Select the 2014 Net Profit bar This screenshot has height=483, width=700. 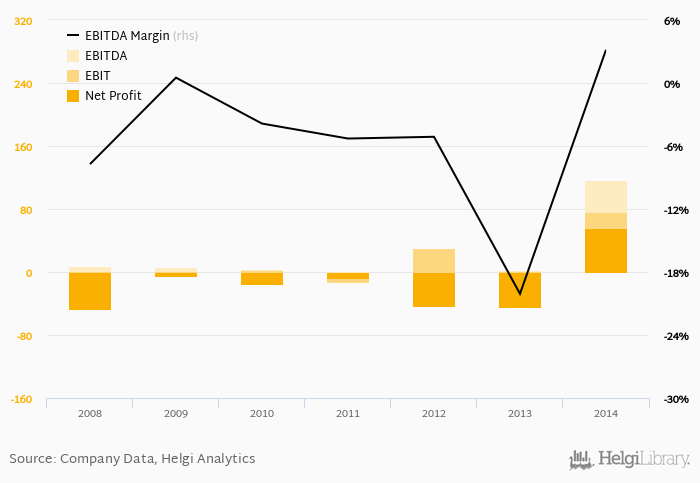606,251
